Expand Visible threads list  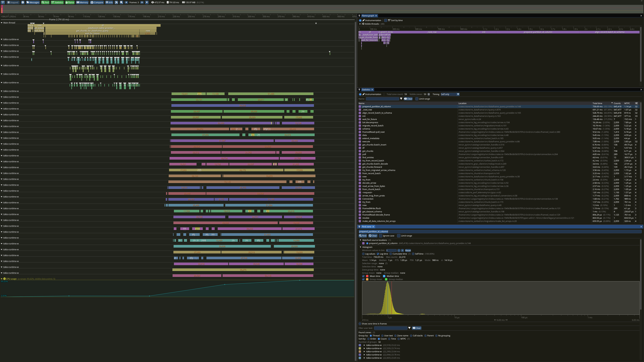coord(360,24)
